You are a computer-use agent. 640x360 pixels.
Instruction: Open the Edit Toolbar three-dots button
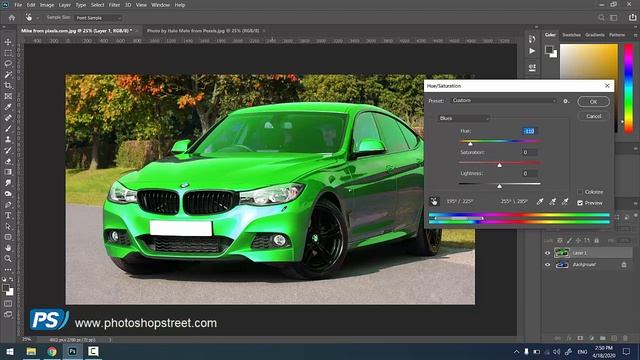(8, 270)
